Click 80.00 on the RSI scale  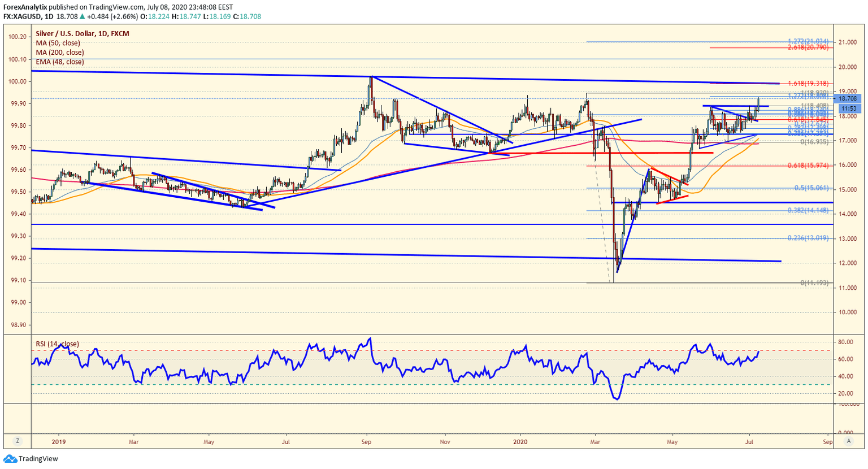tap(845, 342)
